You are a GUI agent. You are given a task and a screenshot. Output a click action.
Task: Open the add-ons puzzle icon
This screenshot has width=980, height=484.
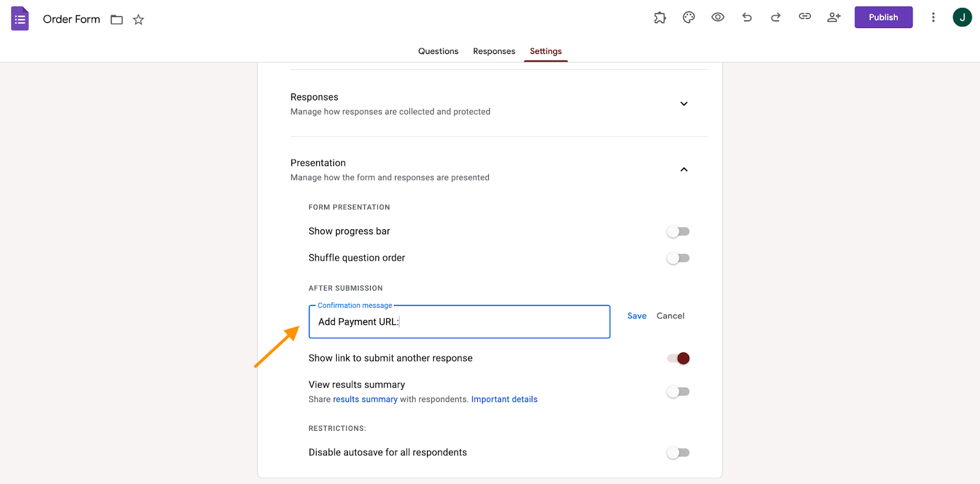click(660, 18)
